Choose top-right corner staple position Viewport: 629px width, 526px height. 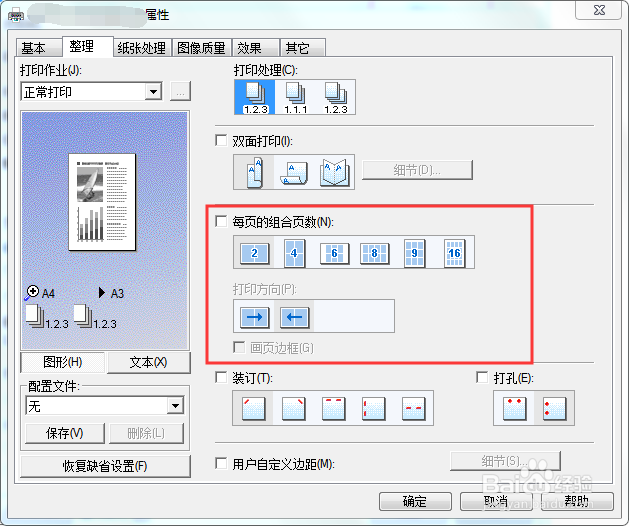[x=293, y=408]
